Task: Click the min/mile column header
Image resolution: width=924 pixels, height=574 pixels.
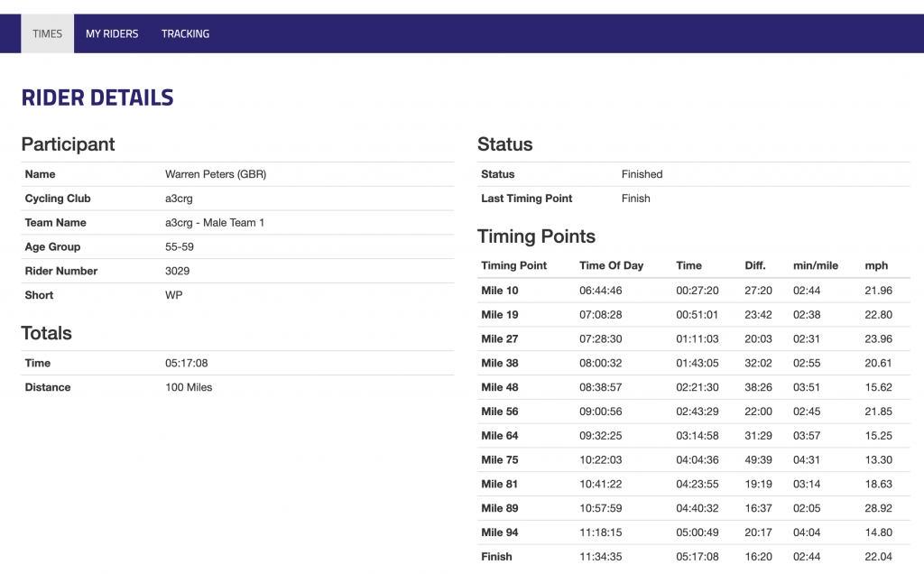Action: [816, 265]
